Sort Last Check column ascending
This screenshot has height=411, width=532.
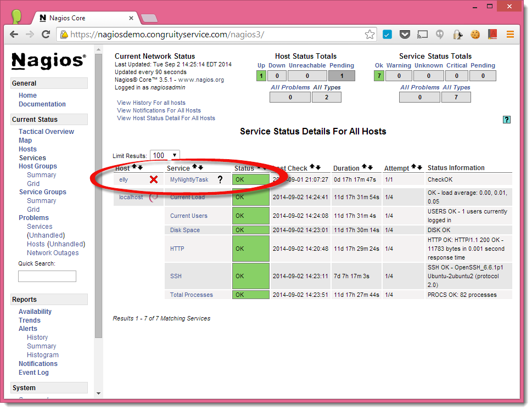coord(312,166)
